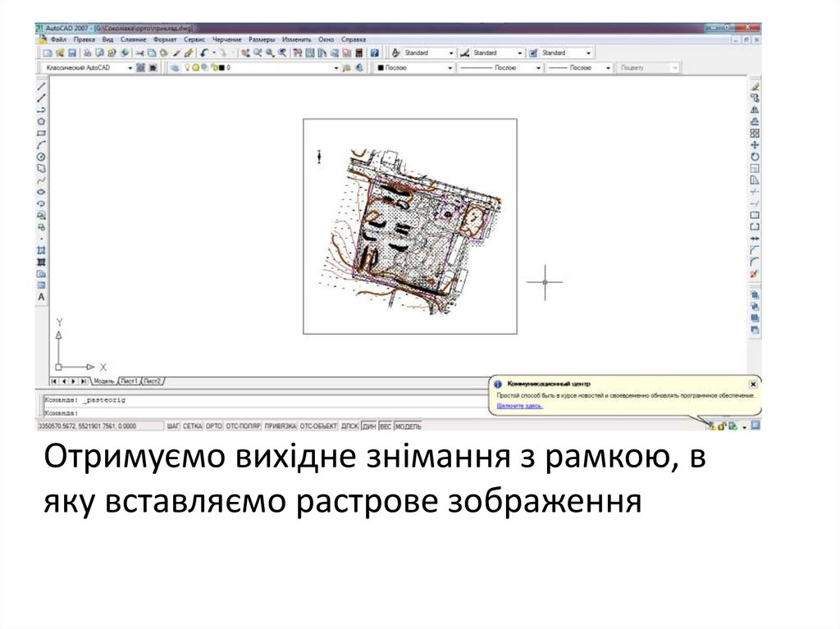Select the Rectangle draw tool

41,134
